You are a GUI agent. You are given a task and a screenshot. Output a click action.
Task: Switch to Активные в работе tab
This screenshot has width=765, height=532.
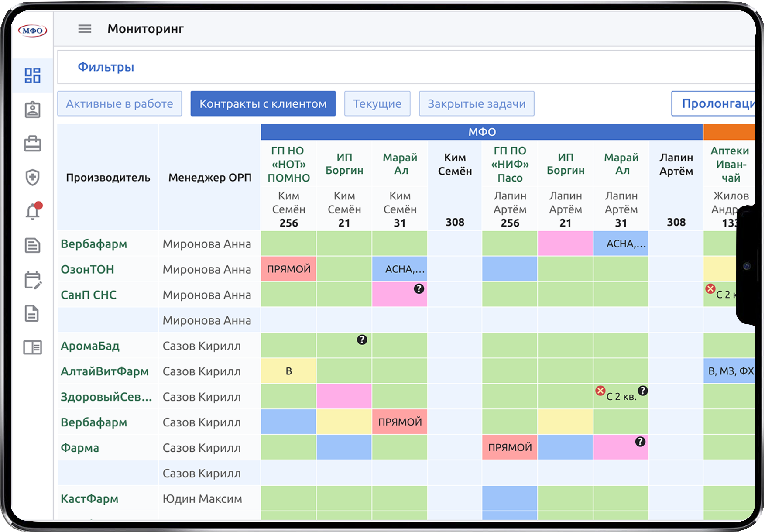(x=120, y=104)
